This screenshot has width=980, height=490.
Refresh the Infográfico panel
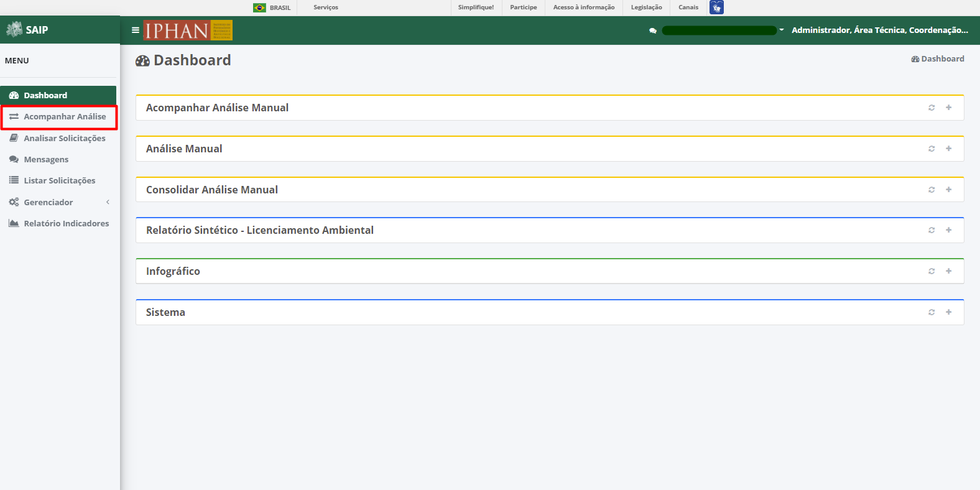[931, 271]
